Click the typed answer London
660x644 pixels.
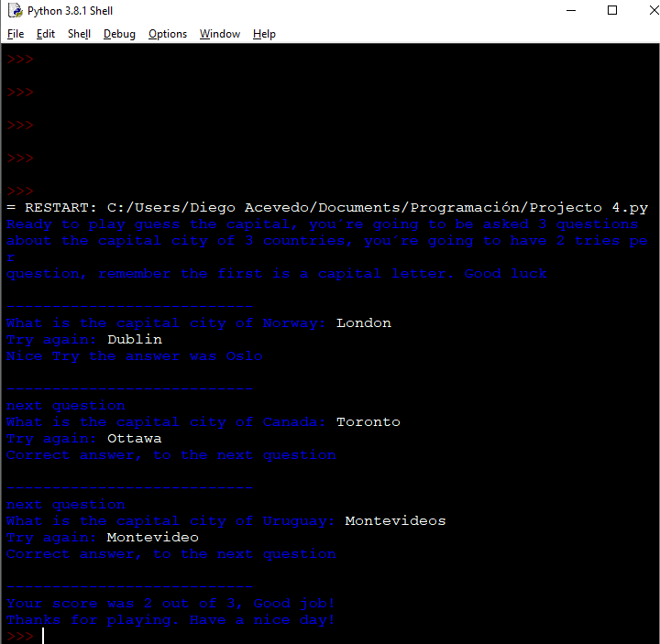[x=363, y=323]
